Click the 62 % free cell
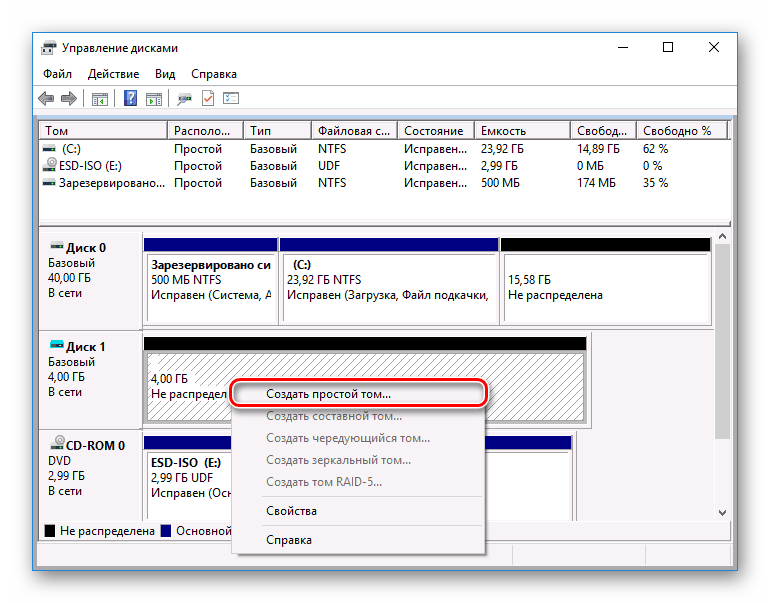 coord(656,148)
